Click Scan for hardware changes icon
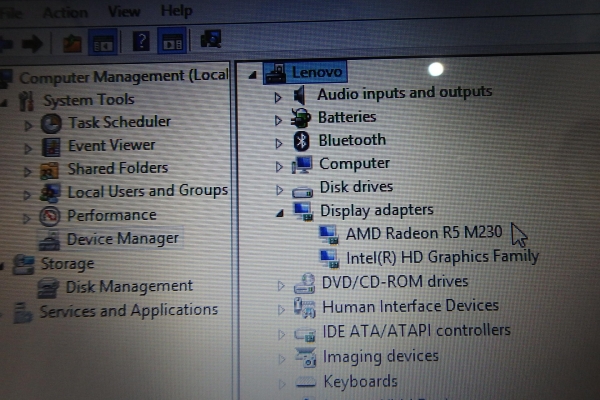Image resolution: width=600 pixels, height=400 pixels. click(211, 39)
